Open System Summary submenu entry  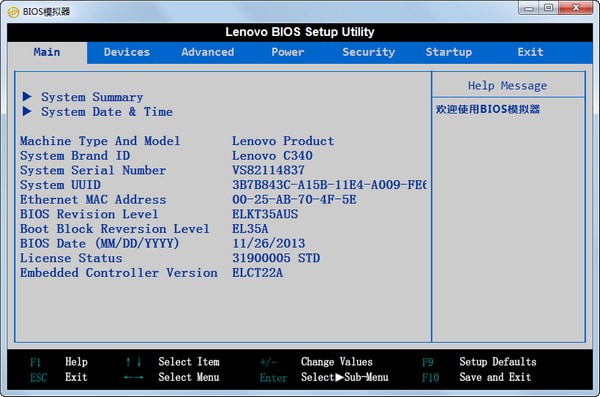point(92,97)
